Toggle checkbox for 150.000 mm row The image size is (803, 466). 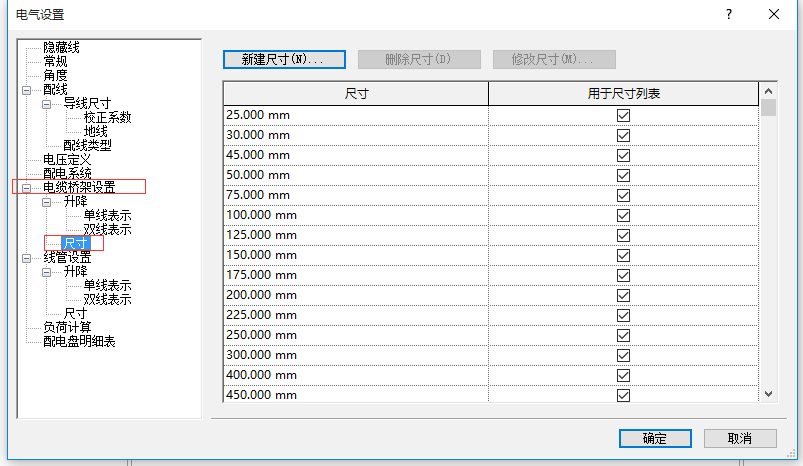[x=623, y=256]
